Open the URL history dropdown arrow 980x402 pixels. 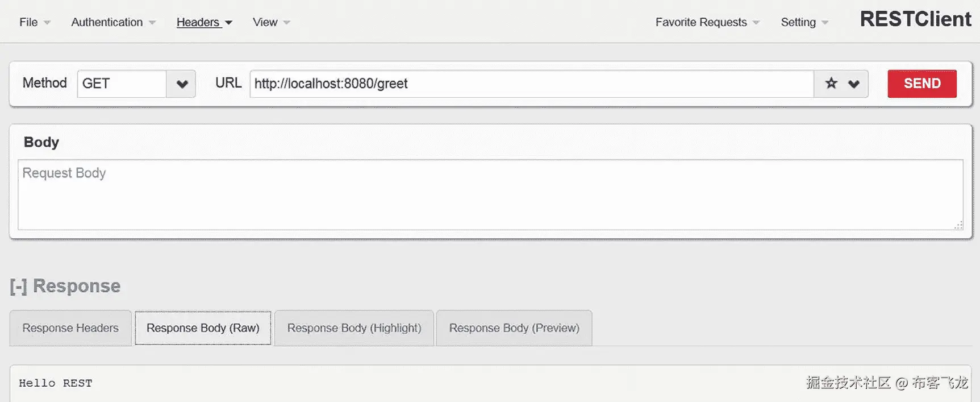[x=853, y=84]
